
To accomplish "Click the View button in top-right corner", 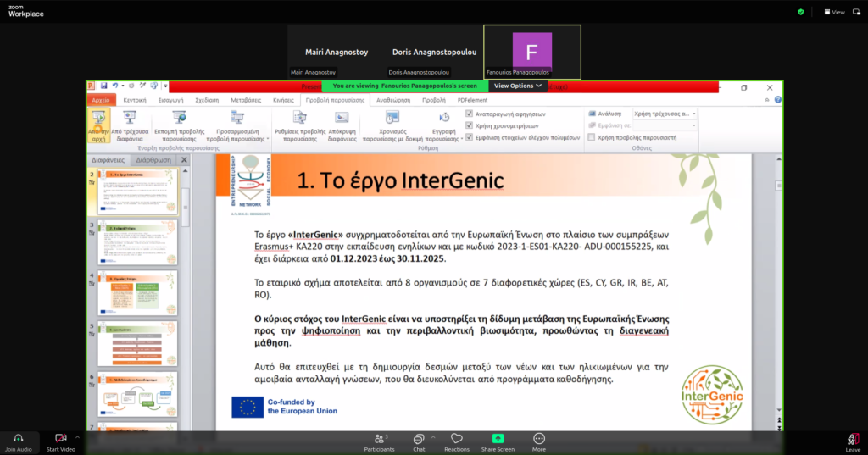I will point(834,12).
